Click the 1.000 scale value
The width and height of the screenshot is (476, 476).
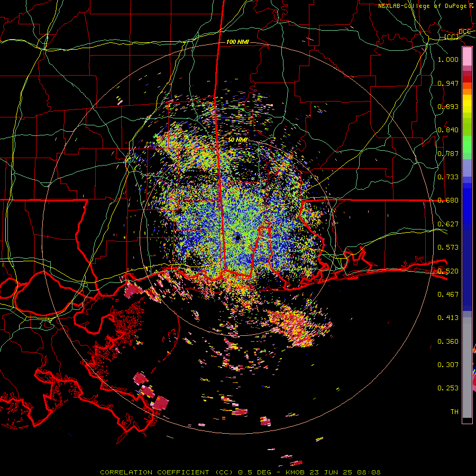pos(448,59)
